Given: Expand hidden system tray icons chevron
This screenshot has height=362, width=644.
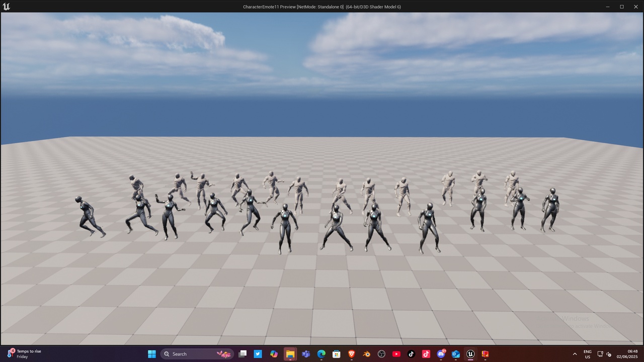Looking at the screenshot, I should tap(575, 354).
